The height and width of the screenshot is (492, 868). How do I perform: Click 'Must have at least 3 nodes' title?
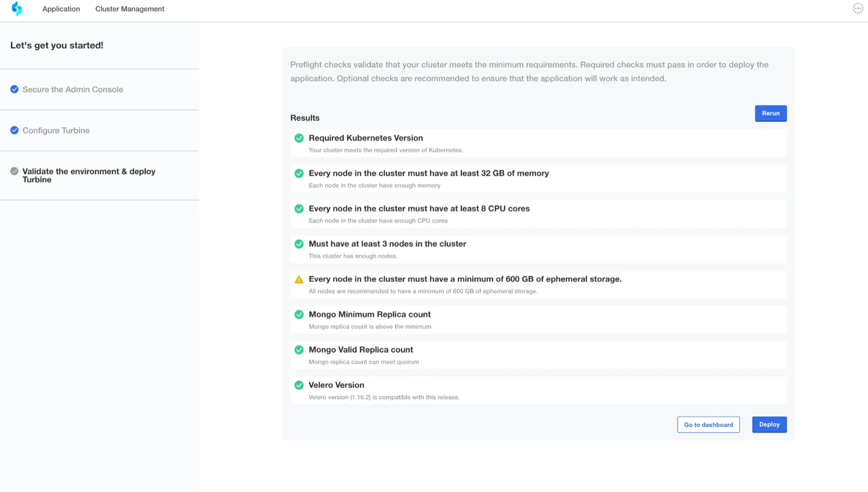[387, 244]
